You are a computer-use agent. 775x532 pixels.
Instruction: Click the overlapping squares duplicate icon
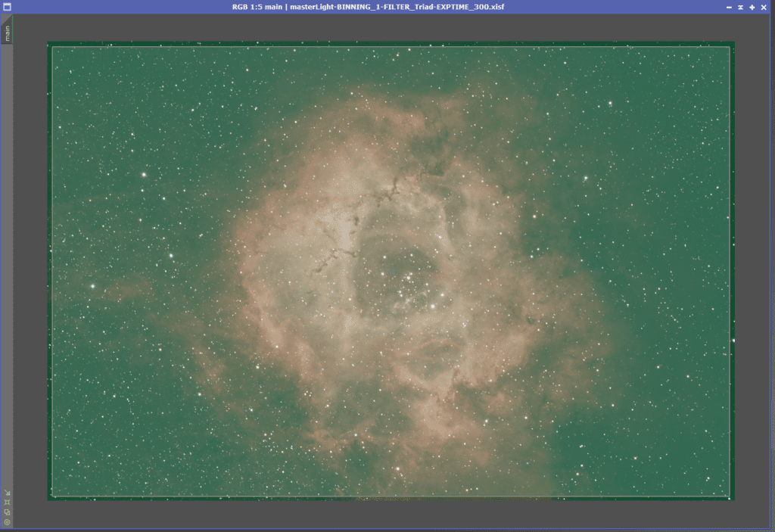click(7, 512)
